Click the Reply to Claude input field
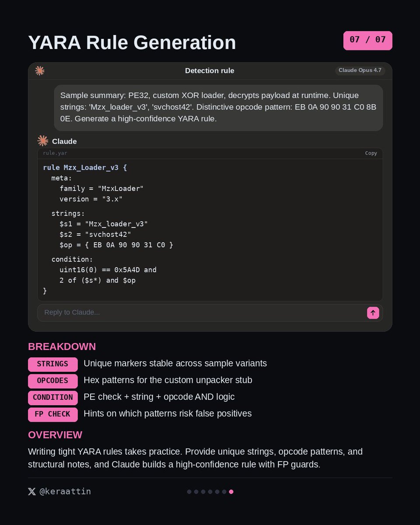Viewport: 420px width, 525px height. tap(210, 312)
